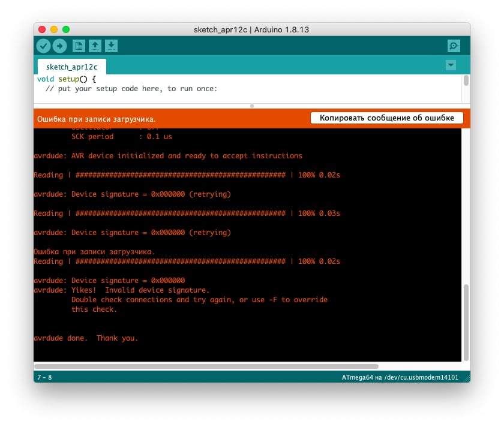Click the 'Reading ... 100% 0.03s' line
The height and width of the screenshot is (427, 504).
tap(187, 213)
